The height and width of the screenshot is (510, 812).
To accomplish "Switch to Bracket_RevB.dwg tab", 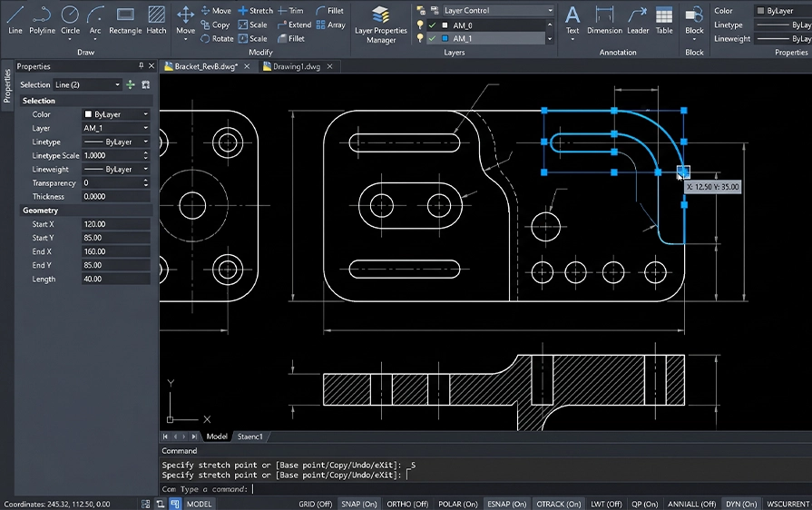I will (x=206, y=66).
